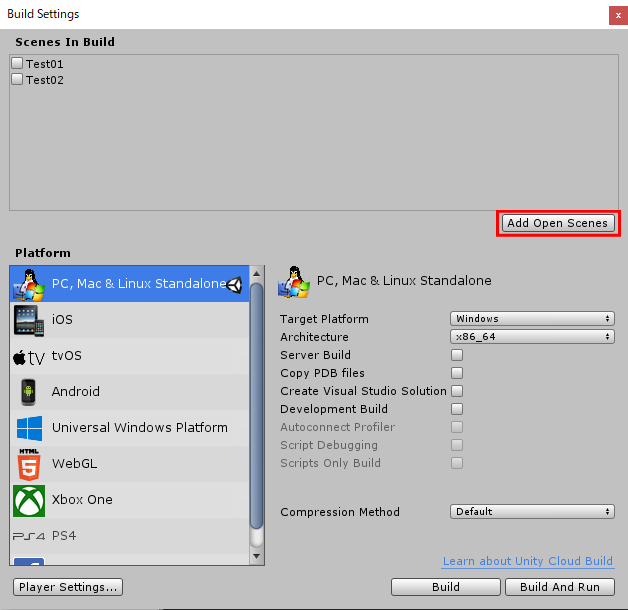This screenshot has height=610, width=628.
Task: Toggle the Server Build checkbox
Action: (x=457, y=355)
